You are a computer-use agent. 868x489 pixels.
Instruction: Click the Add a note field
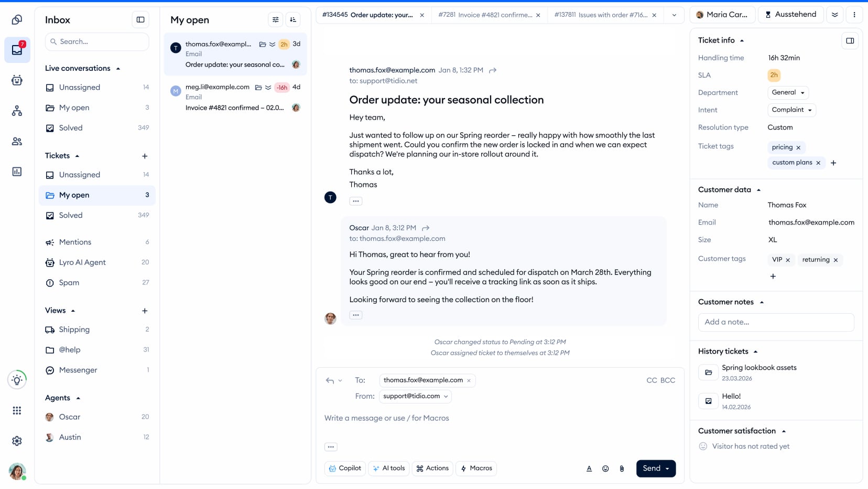(776, 322)
